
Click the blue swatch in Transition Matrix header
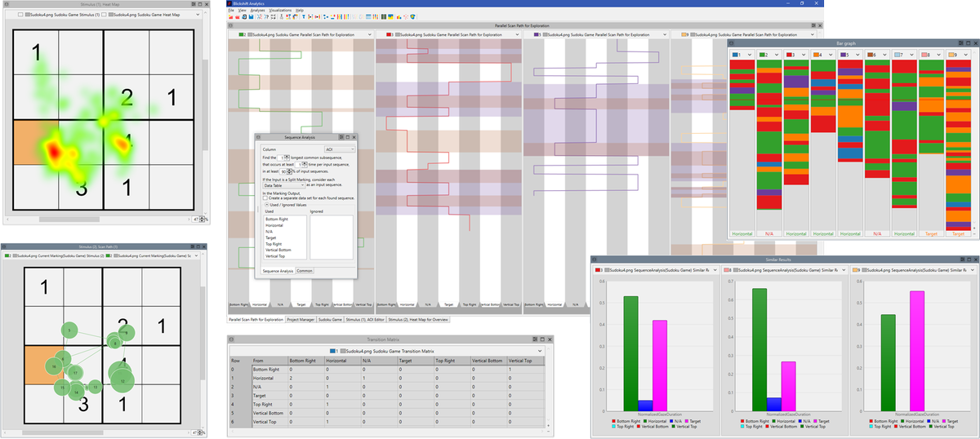(x=332, y=351)
